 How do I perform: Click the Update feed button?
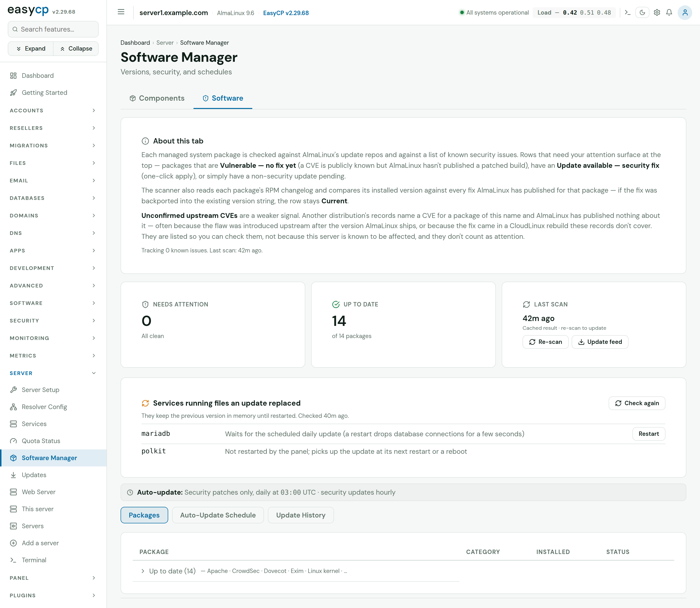(x=600, y=342)
